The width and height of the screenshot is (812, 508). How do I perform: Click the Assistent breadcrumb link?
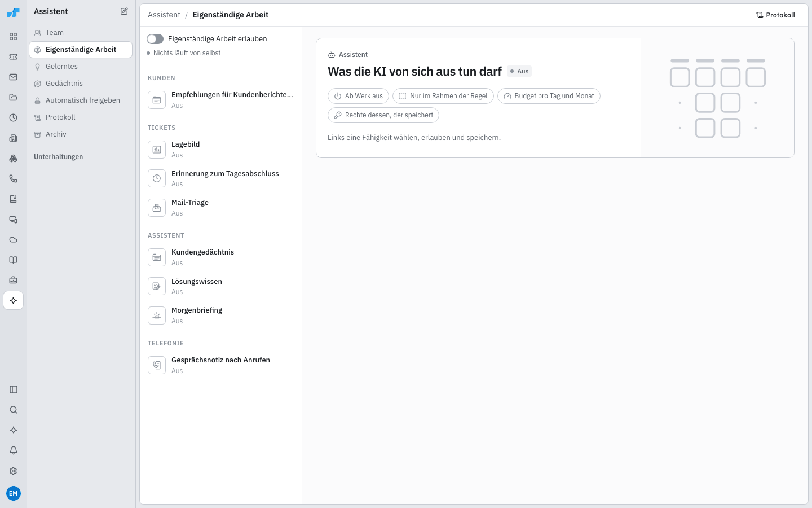pyautogui.click(x=164, y=15)
